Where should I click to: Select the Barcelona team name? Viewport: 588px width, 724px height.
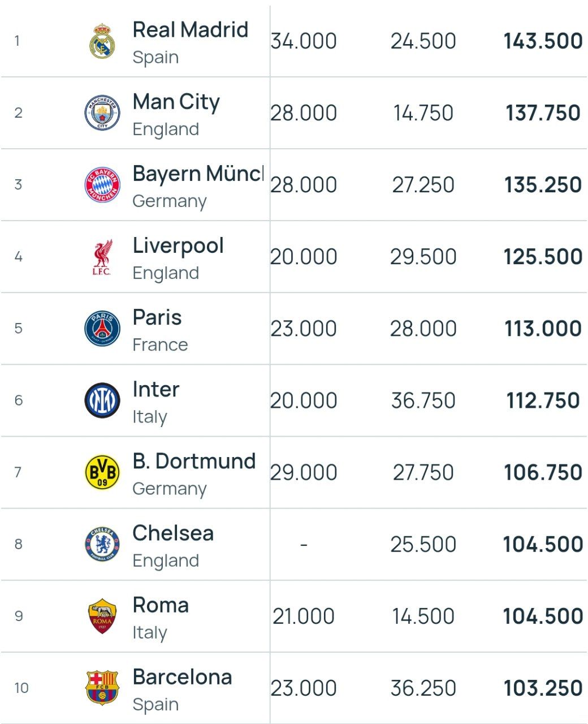pyautogui.click(x=182, y=677)
